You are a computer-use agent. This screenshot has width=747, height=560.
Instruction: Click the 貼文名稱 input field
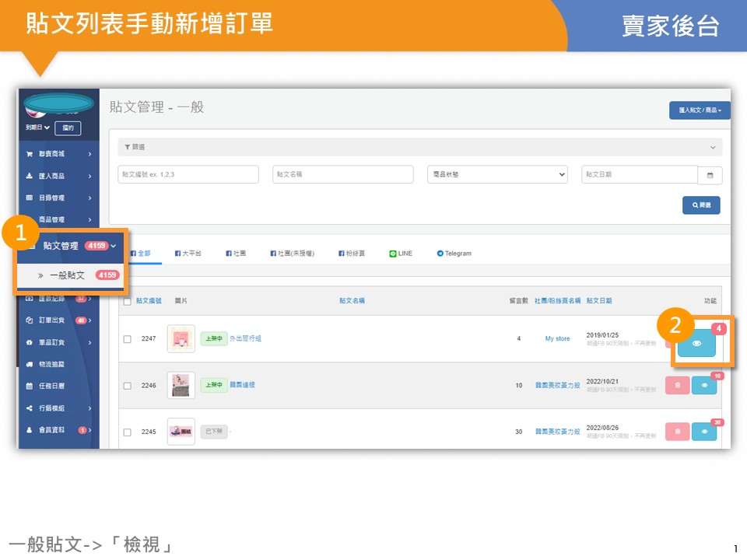click(x=342, y=175)
